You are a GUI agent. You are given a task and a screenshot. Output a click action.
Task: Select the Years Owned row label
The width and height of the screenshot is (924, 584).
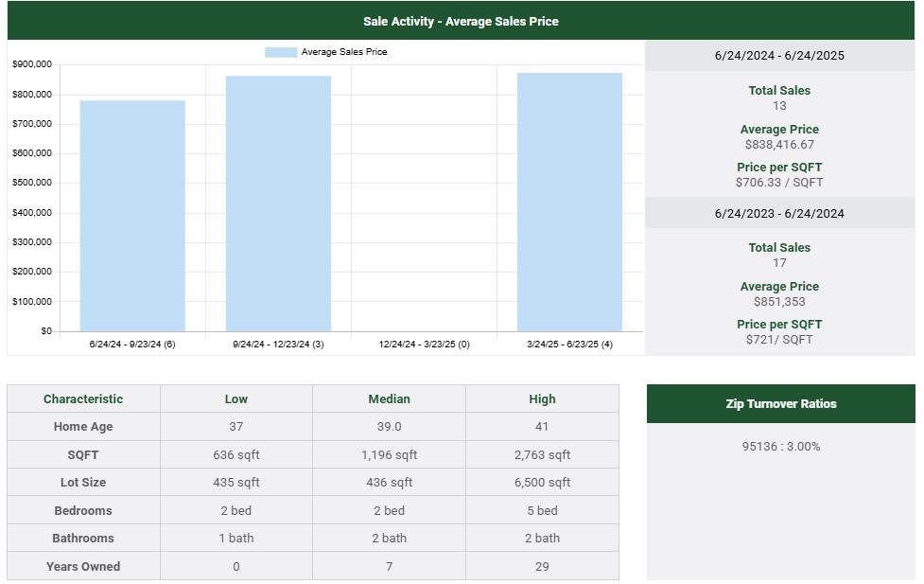coord(83,566)
